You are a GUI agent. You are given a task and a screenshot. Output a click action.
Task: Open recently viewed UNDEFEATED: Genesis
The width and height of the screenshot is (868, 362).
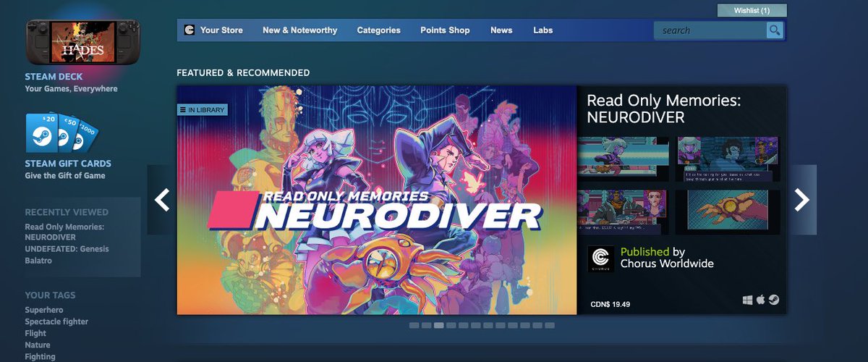point(67,249)
